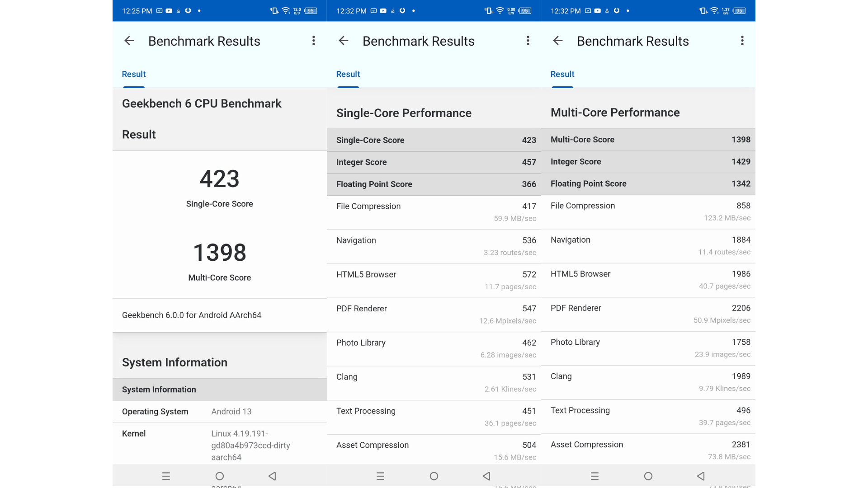Tap the large 423 single-core score

tap(219, 178)
